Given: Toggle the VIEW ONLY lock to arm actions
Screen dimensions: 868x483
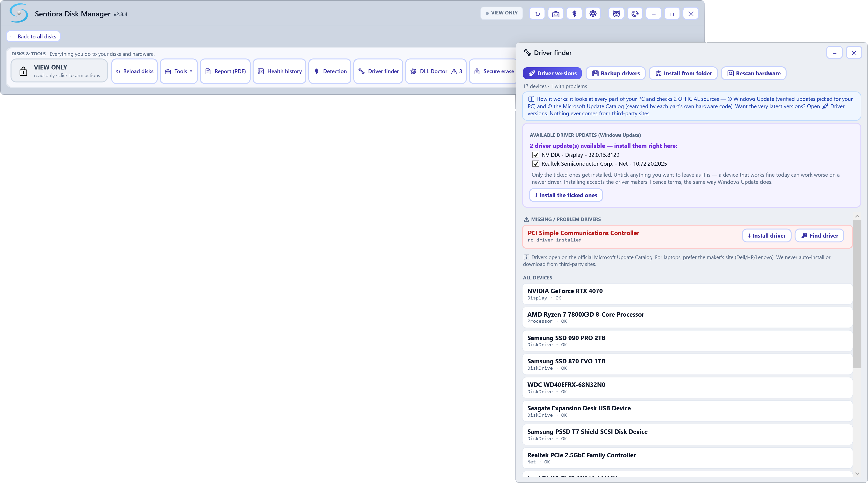Looking at the screenshot, I should coord(59,71).
